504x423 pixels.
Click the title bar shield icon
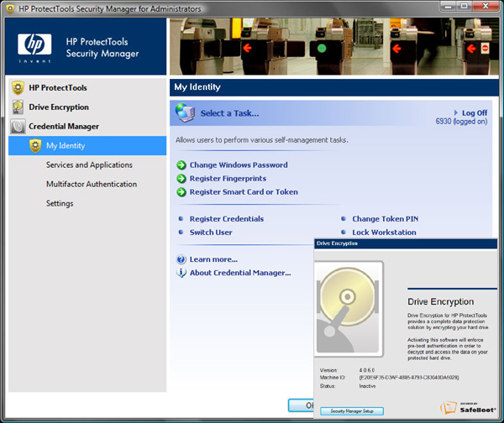click(10, 8)
